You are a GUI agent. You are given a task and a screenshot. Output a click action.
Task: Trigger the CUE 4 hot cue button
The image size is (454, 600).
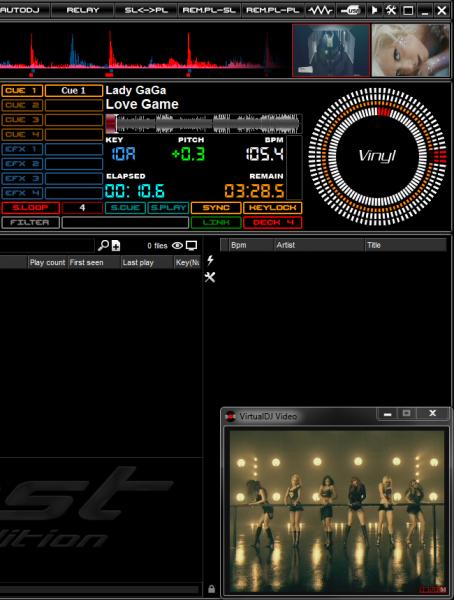click(22, 134)
